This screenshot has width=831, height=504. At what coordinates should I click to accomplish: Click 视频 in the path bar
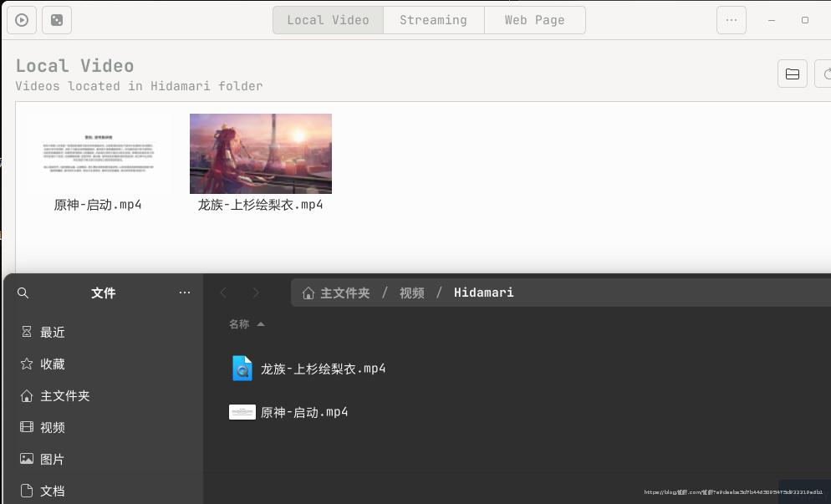pyautogui.click(x=411, y=293)
